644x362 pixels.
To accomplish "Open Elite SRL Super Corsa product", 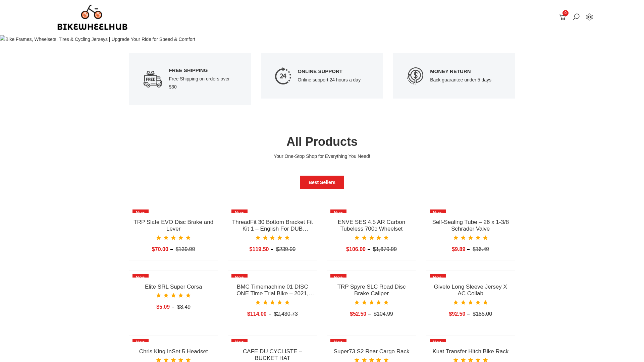I will click(x=173, y=287).
